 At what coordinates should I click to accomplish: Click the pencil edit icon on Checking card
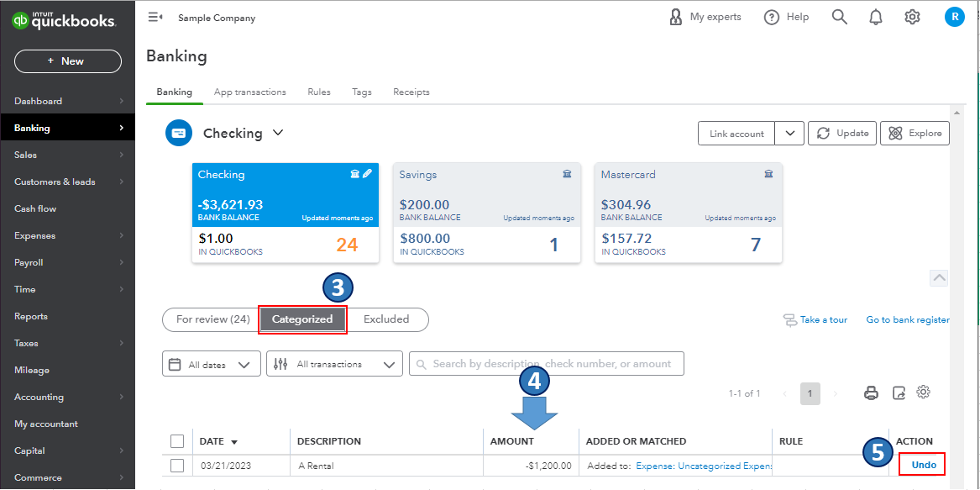pyautogui.click(x=367, y=174)
